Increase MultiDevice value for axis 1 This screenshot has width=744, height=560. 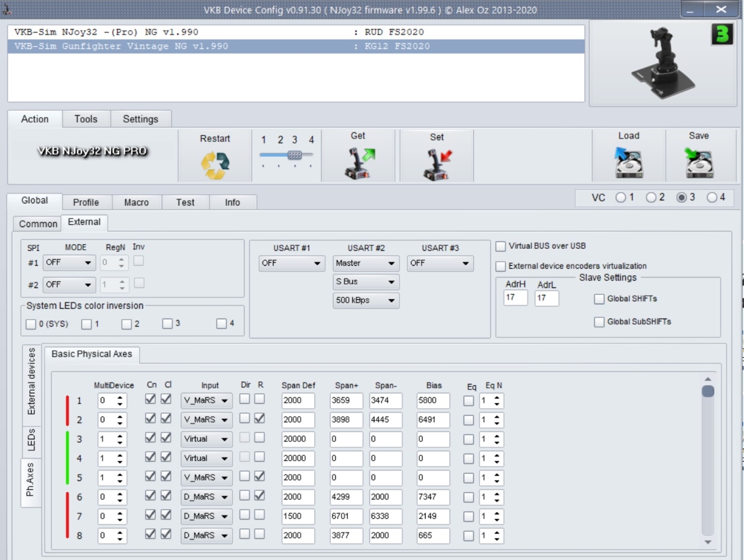pos(120,397)
